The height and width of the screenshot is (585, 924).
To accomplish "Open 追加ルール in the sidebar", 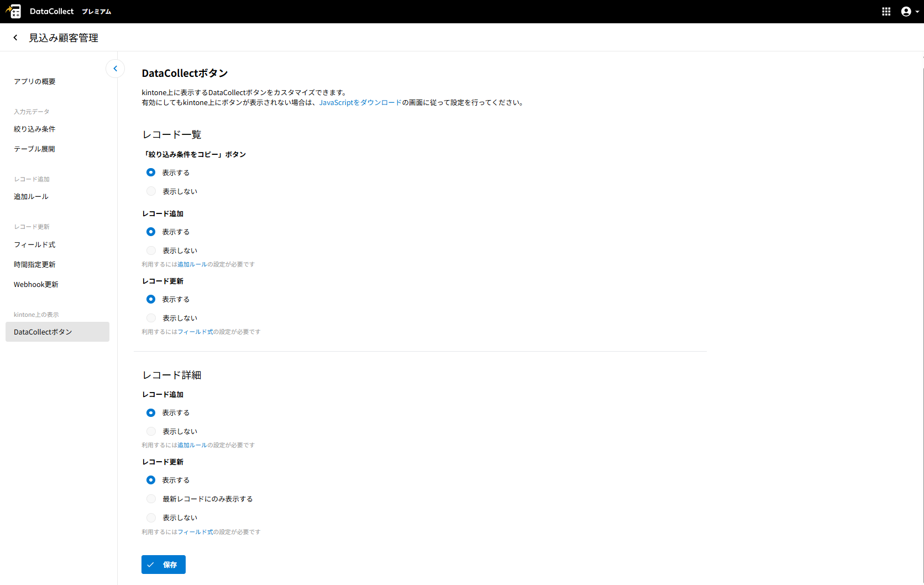I will (x=31, y=196).
